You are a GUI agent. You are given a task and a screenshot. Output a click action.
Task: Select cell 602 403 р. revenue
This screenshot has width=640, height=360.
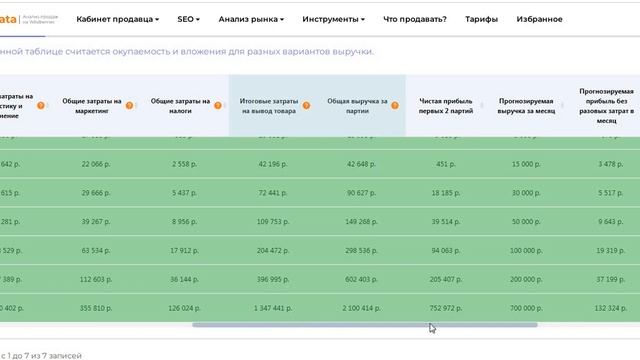coord(361,280)
